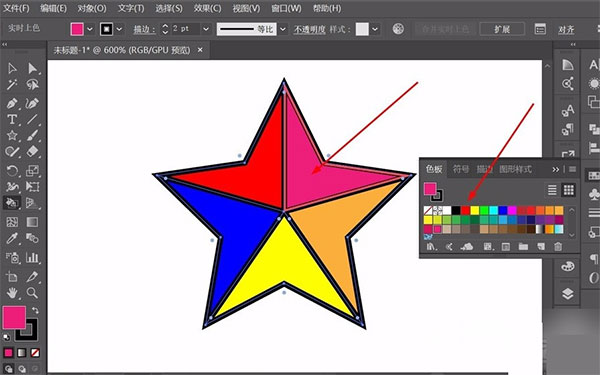The width and height of the screenshot is (600, 375).
Task: Switch color mode to solid Color
Action: pyautogui.click(x=8, y=352)
